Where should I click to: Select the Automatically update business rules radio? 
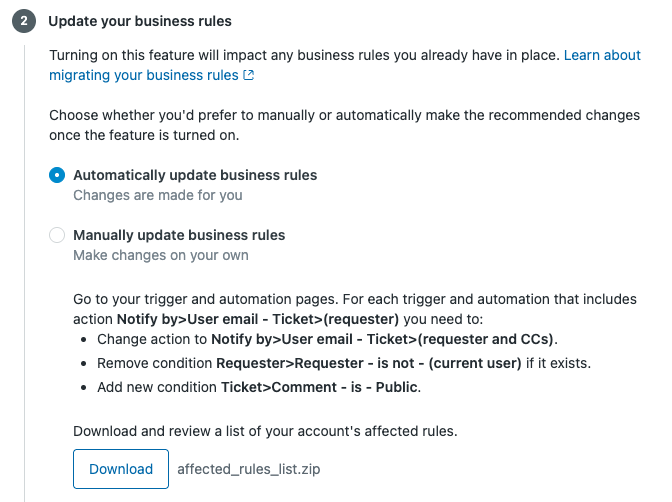point(57,175)
